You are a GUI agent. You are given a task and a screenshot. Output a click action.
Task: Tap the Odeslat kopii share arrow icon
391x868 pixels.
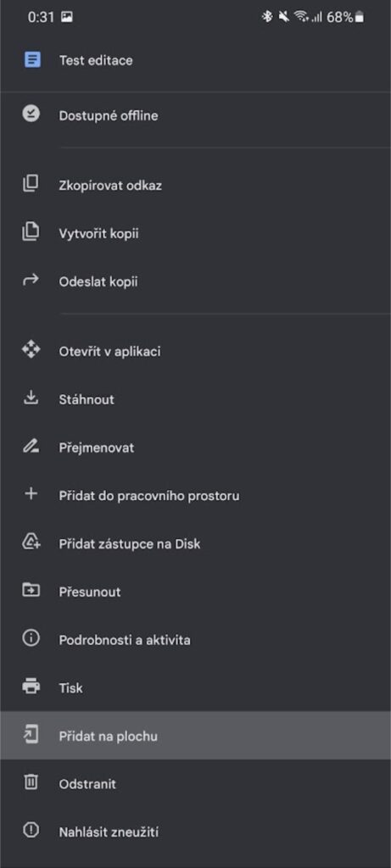pos(31,281)
